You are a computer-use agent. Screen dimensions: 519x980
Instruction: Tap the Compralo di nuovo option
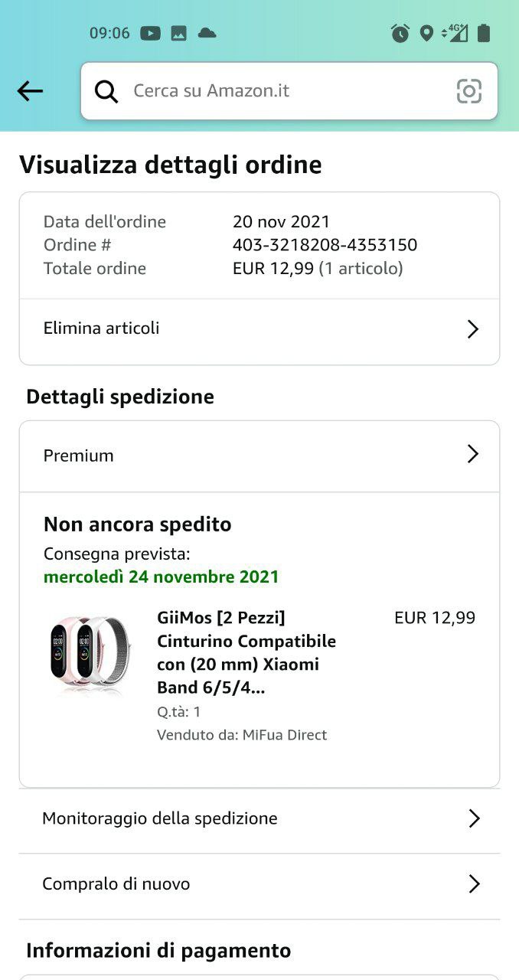tap(116, 884)
